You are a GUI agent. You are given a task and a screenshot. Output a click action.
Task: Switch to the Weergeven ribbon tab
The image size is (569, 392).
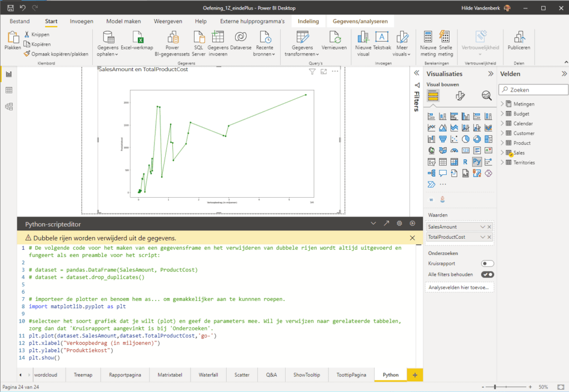(x=168, y=22)
